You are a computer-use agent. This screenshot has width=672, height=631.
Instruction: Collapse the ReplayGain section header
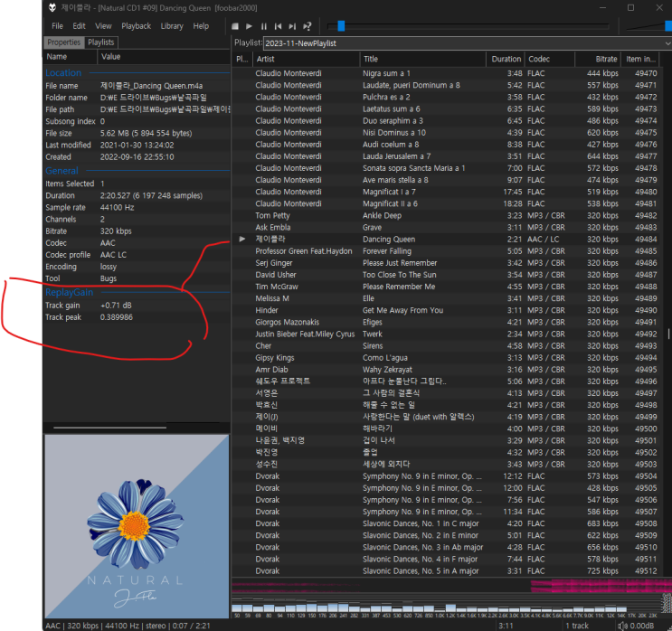pos(69,292)
